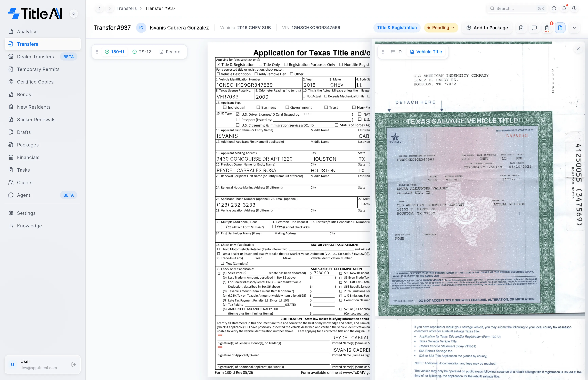The width and height of the screenshot is (588, 380).
Task: Click the Title & Registration badge
Action: tap(397, 28)
